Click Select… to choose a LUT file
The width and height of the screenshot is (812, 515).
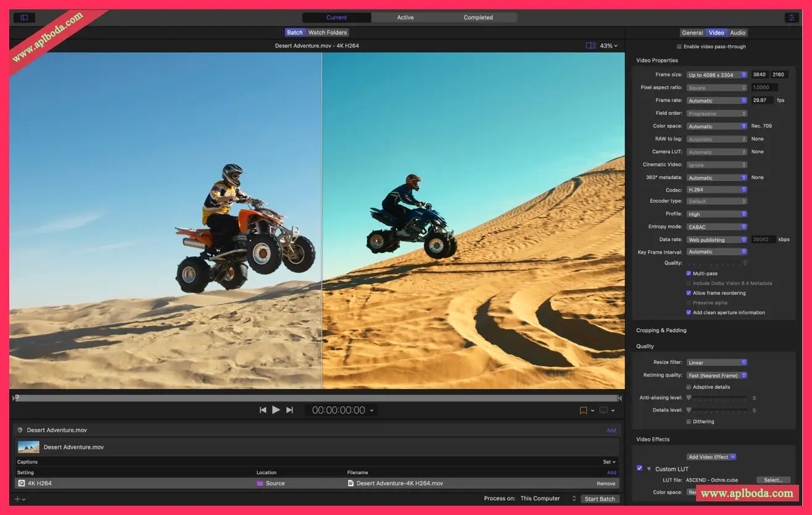pyautogui.click(x=773, y=480)
